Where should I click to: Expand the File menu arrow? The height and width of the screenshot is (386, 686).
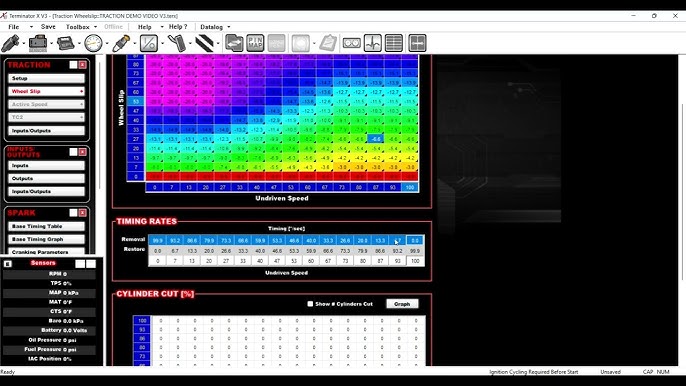pos(31,27)
